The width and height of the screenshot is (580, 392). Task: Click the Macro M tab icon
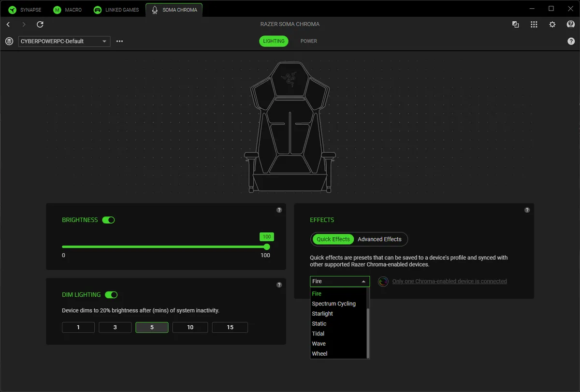[x=58, y=10]
